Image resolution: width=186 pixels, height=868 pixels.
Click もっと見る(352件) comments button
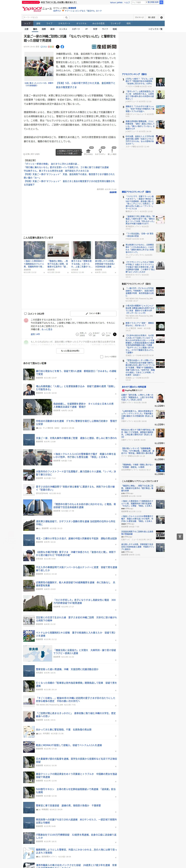(70, 351)
